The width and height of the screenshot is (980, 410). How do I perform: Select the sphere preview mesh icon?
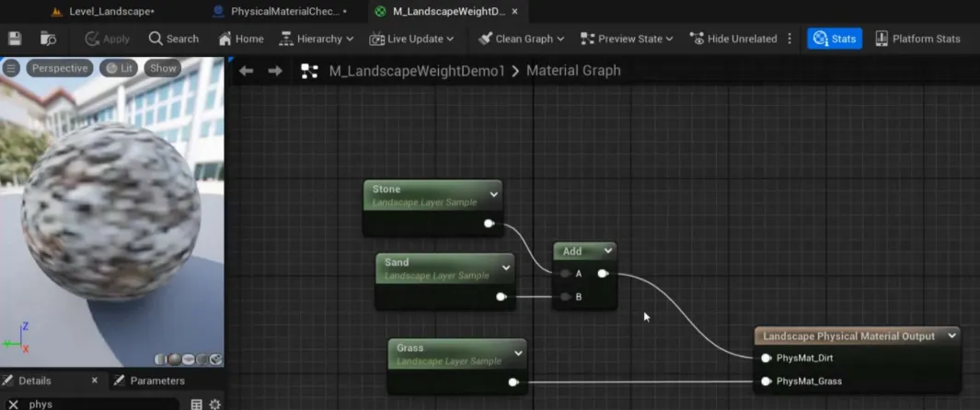176,359
